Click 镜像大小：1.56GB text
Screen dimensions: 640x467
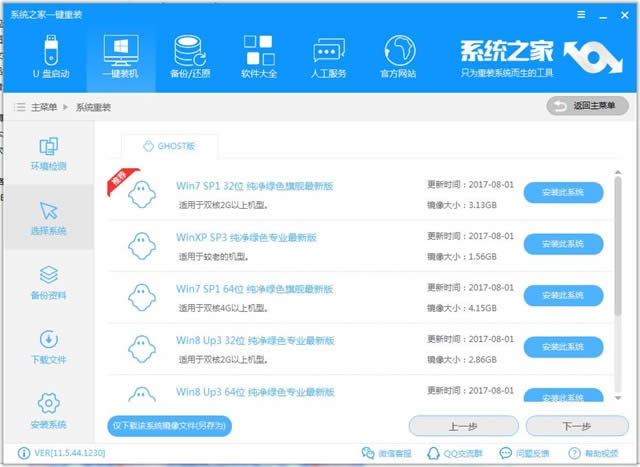pos(462,256)
